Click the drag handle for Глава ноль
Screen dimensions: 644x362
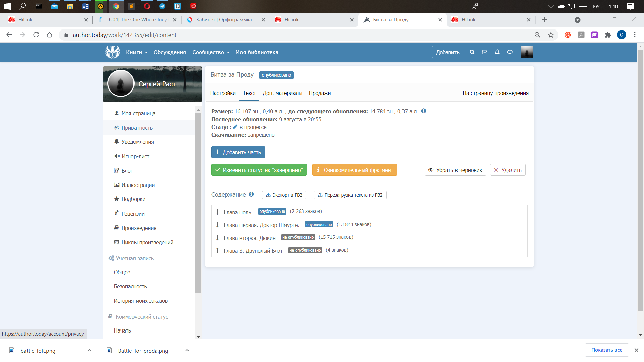pos(217,212)
